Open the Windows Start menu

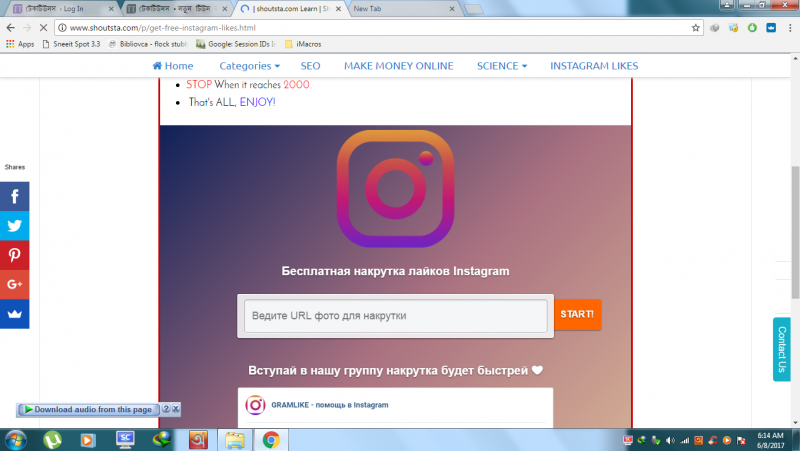15,440
